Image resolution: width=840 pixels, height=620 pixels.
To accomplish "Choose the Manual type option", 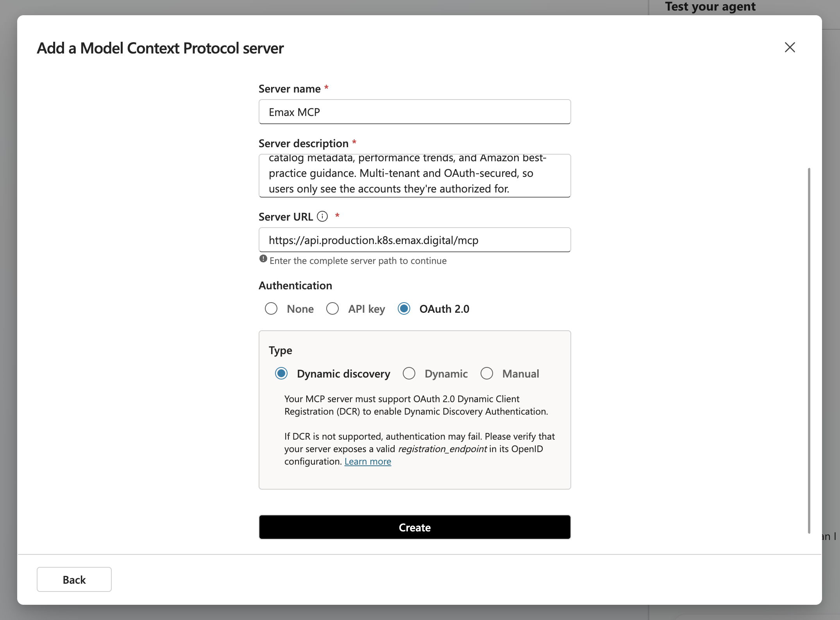I will (x=487, y=374).
